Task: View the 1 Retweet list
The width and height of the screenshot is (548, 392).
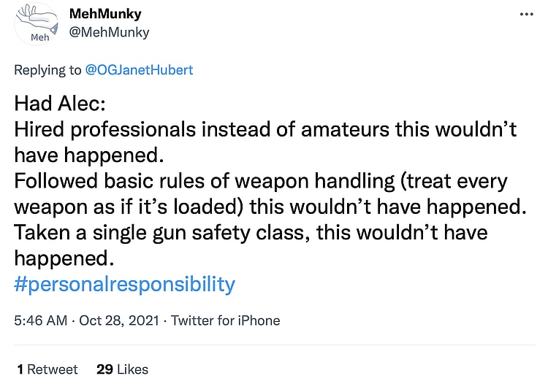Action: 47,369
